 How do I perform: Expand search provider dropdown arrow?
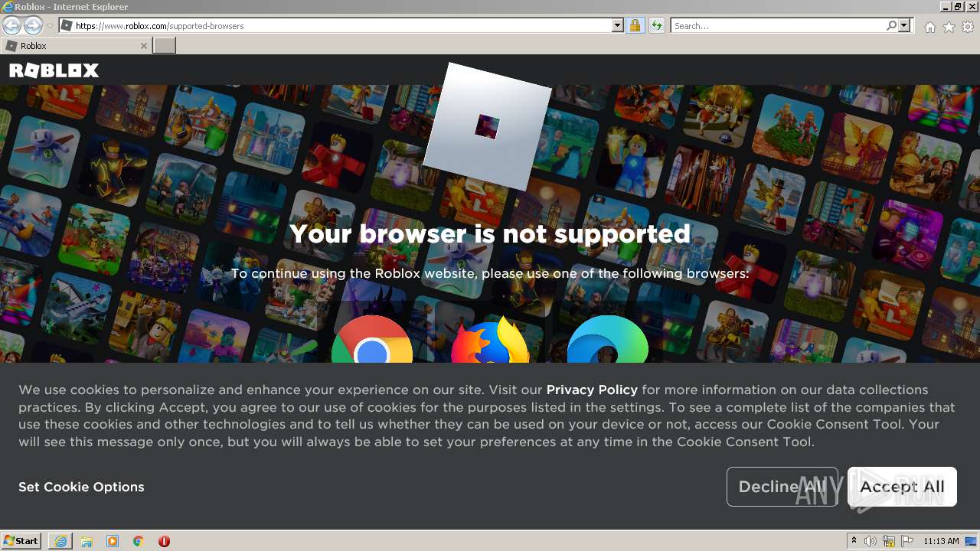coord(904,26)
